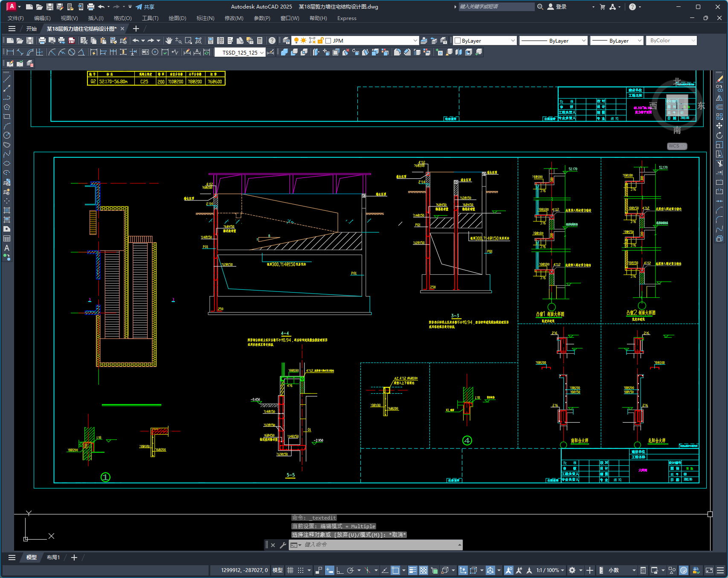Select the Move tool in right toolbar
728x578 pixels.
click(x=719, y=126)
